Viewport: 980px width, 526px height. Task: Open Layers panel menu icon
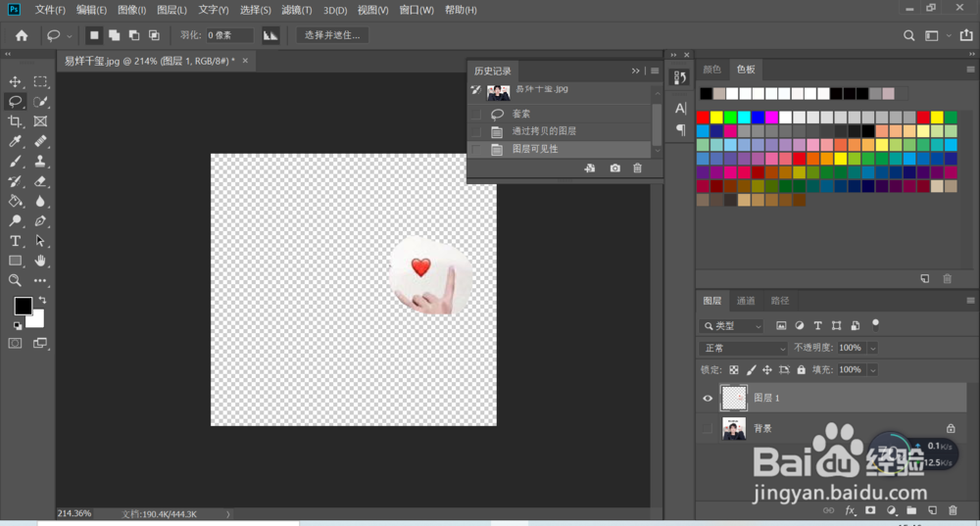[x=970, y=301]
